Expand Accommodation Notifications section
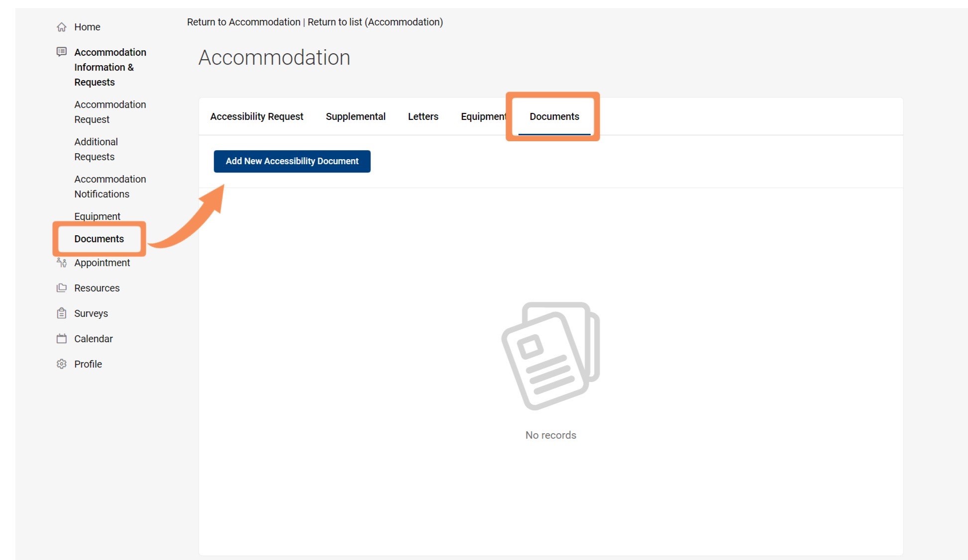The image size is (968, 560). tap(109, 187)
